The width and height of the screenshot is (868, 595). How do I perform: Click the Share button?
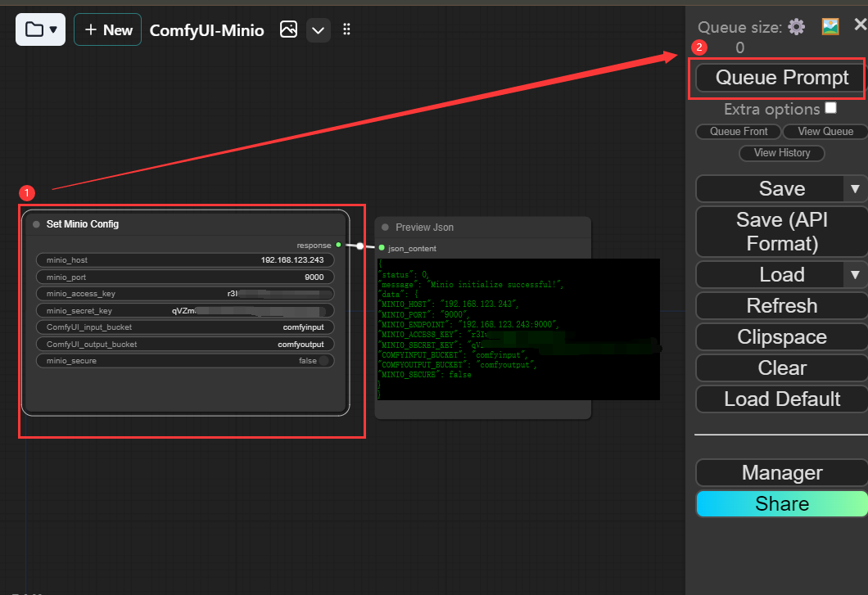(x=782, y=503)
